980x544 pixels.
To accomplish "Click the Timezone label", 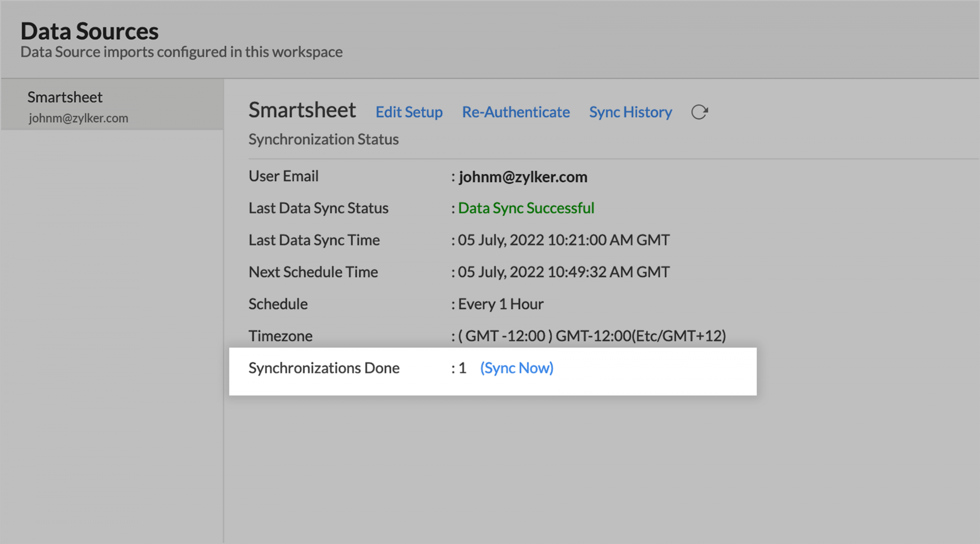I will click(x=280, y=336).
